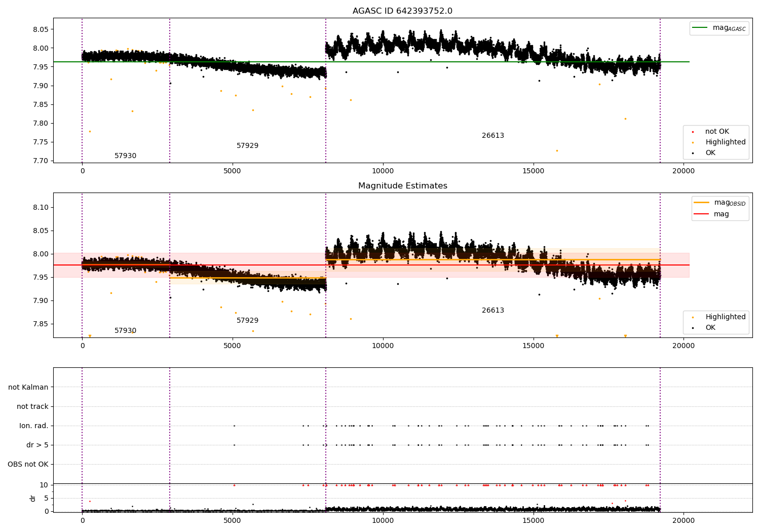
Task: Click the "Ion. rad." row label
Action: tap(34, 426)
